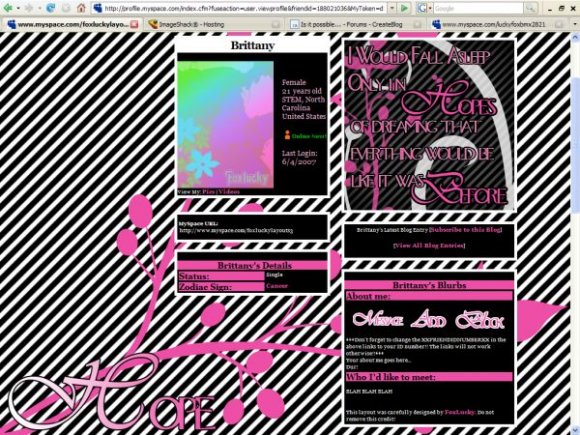The image size is (580, 435).
Task: Go to the Home page icon
Action: coord(81,7)
